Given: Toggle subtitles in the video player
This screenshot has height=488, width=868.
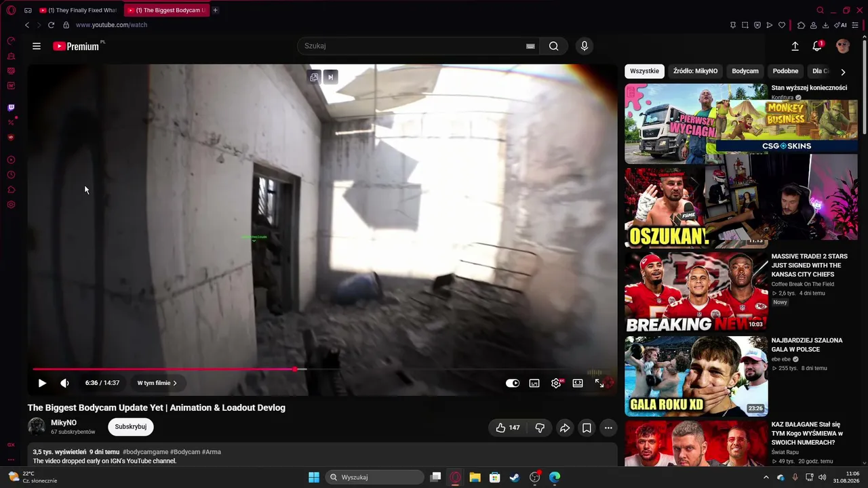Looking at the screenshot, I should click(x=534, y=383).
